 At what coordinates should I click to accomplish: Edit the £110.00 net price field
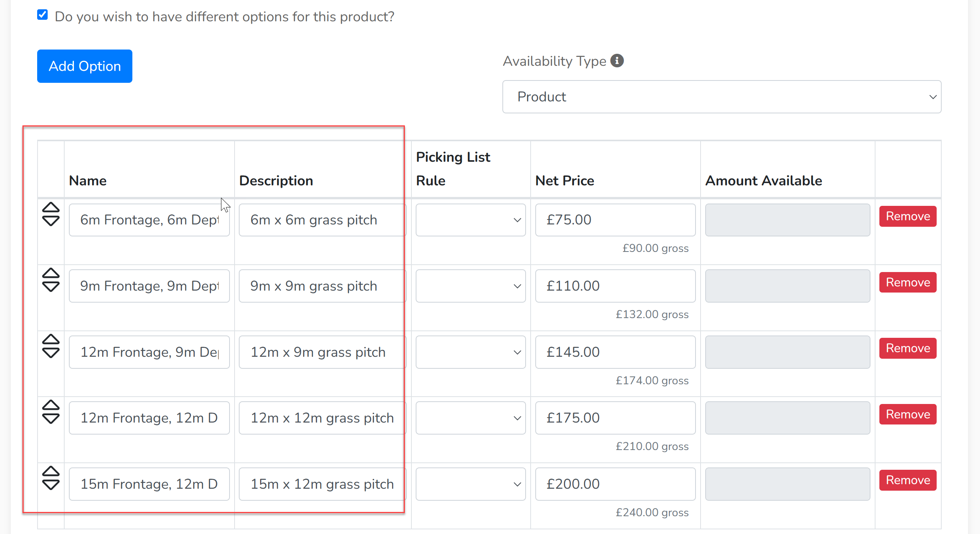(615, 286)
